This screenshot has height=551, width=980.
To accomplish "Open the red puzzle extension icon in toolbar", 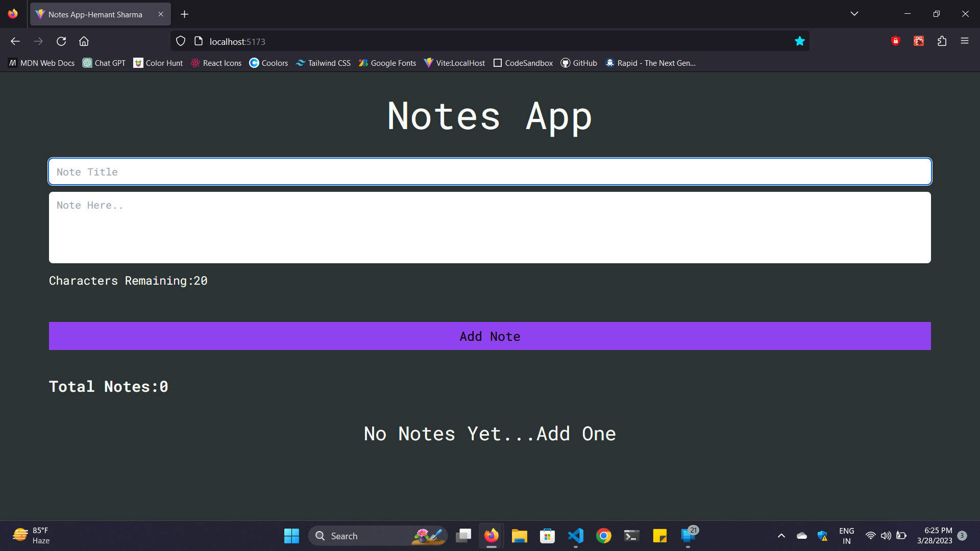I will tap(919, 41).
